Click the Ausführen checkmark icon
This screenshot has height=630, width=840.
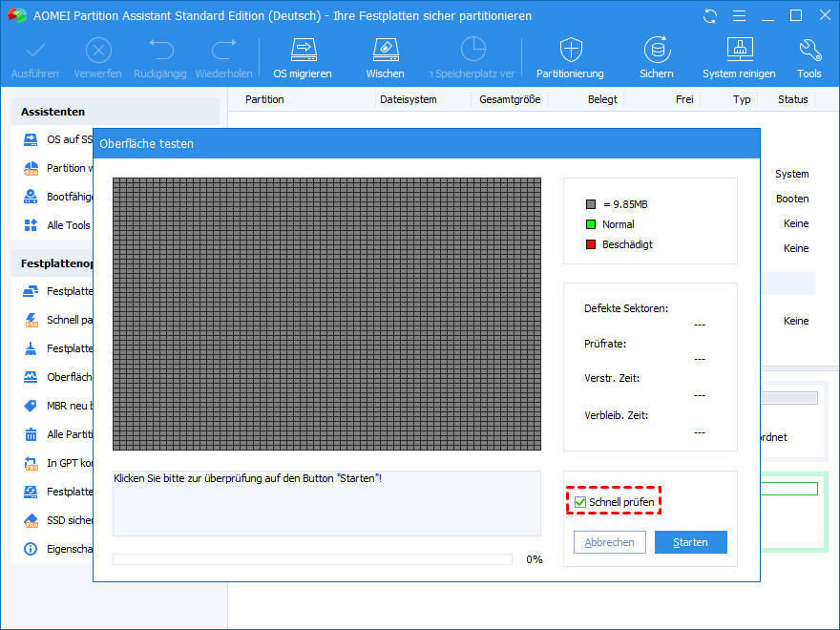35,51
